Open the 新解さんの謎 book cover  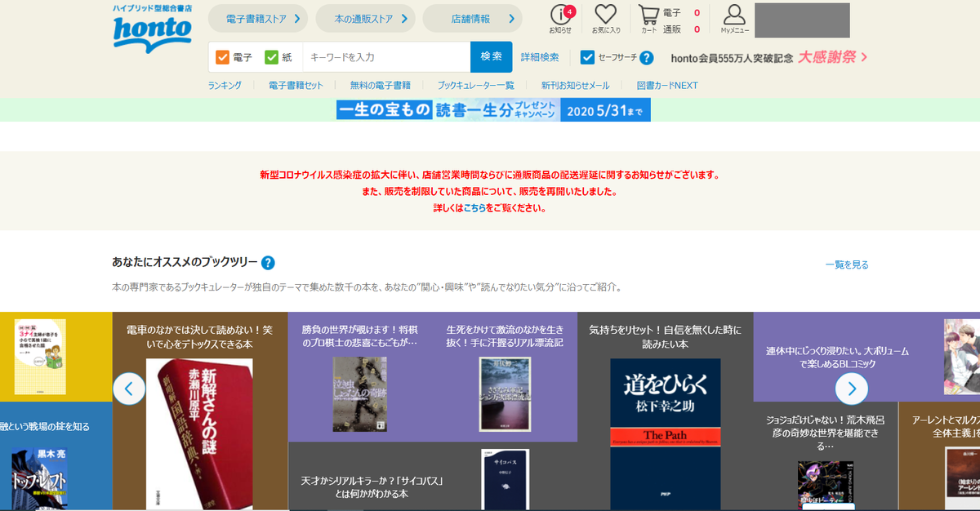tap(200, 434)
